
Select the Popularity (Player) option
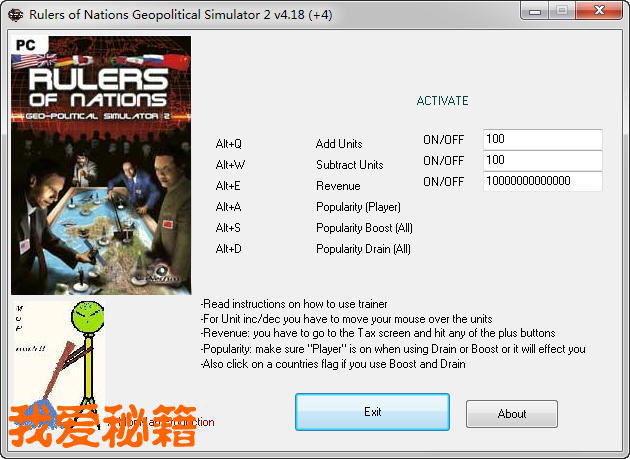tap(358, 207)
